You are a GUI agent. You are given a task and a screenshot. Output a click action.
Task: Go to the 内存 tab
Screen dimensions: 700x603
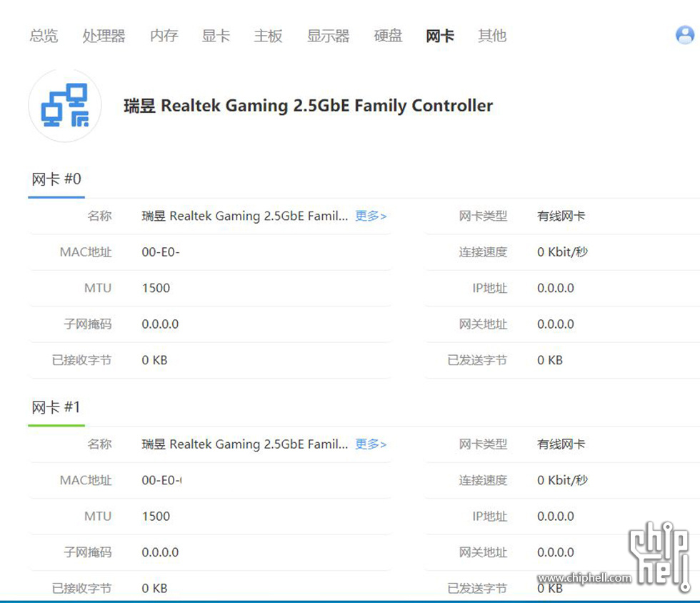coord(164,36)
